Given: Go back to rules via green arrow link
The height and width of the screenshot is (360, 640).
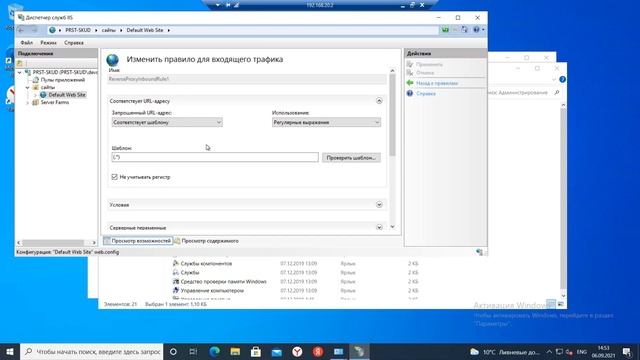Looking at the screenshot, I should 437,83.
